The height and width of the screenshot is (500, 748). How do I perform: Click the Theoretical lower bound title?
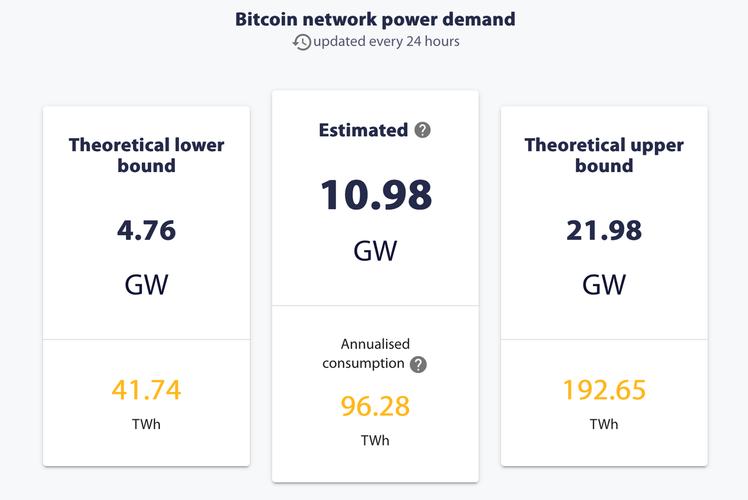146,154
